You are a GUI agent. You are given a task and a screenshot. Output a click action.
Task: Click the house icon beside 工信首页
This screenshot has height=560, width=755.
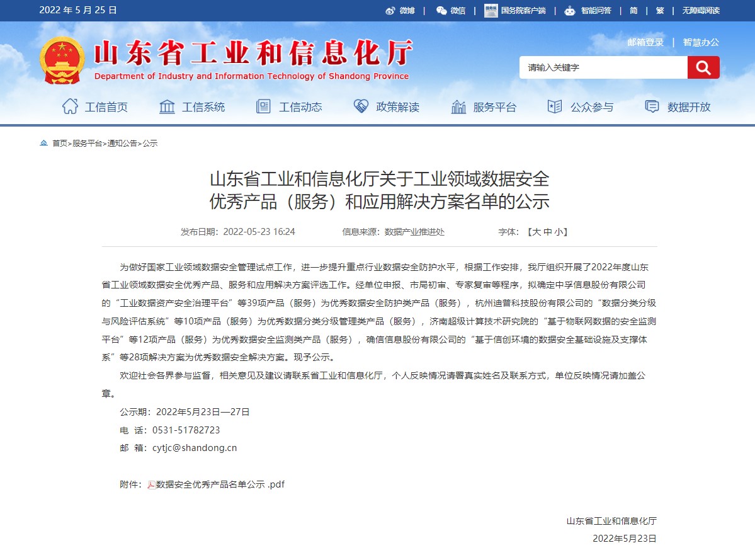70,106
